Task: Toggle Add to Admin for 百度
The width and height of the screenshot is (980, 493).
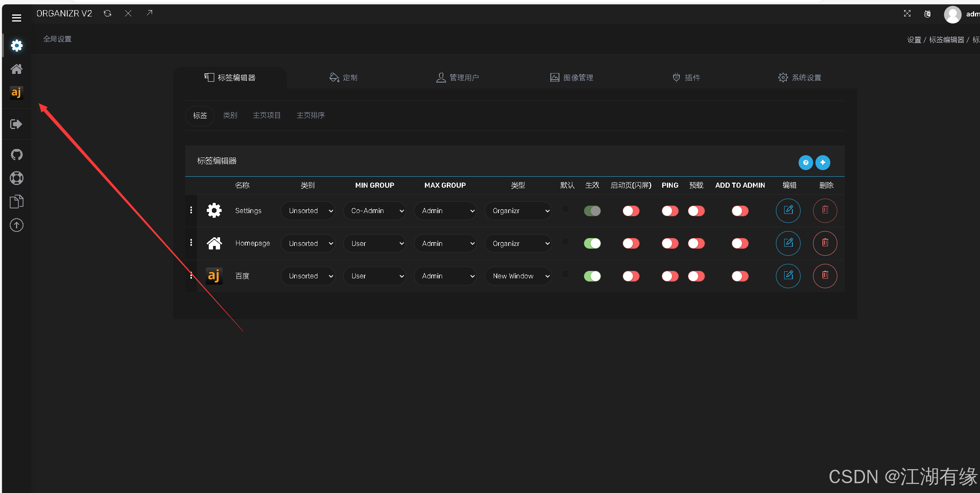Action: click(740, 276)
